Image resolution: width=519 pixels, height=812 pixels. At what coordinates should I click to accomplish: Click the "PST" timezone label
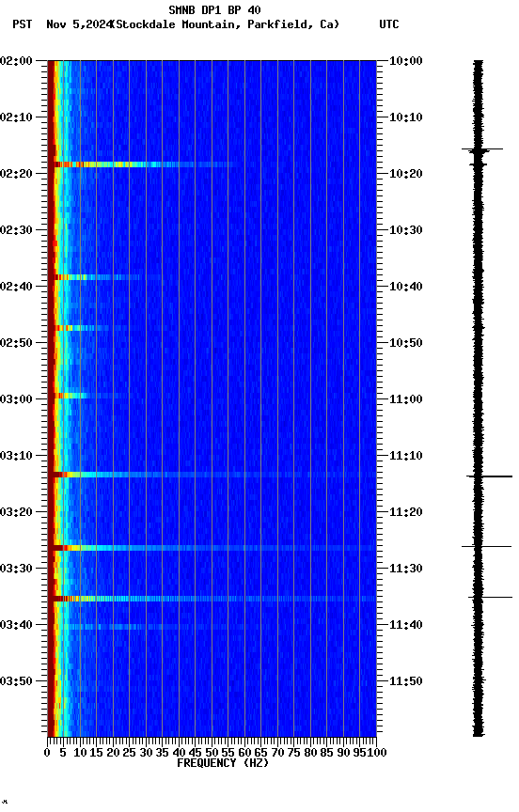coord(23,24)
